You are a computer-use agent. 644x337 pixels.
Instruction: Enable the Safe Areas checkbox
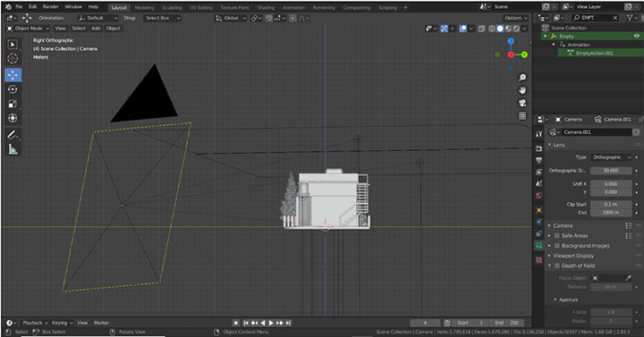[x=557, y=236]
